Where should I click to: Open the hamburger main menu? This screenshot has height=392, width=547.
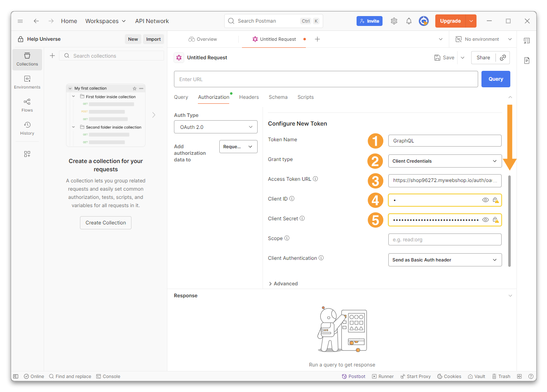click(x=20, y=21)
